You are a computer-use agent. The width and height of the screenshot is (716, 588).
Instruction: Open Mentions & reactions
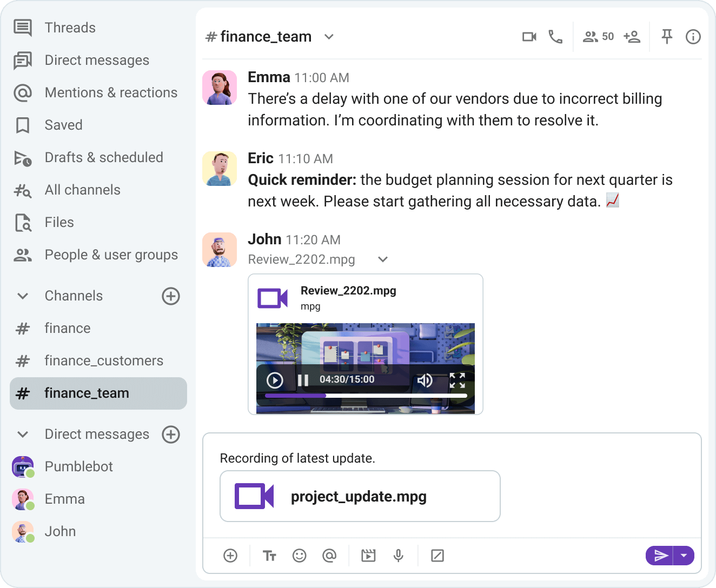pyautogui.click(x=111, y=92)
